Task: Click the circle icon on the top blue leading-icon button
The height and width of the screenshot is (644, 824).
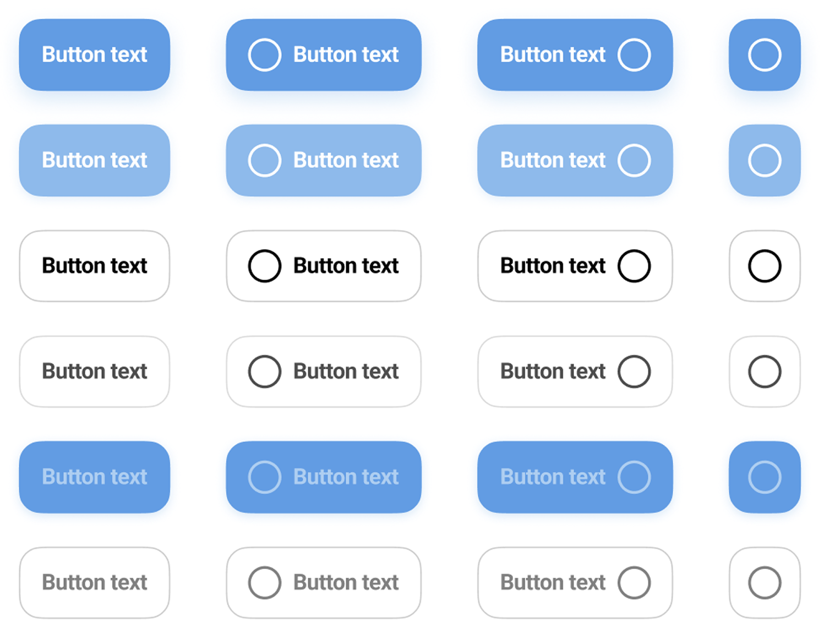Action: (x=265, y=54)
